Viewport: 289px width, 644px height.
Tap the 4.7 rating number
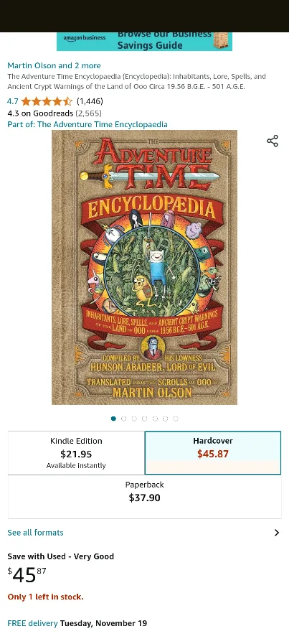click(13, 101)
